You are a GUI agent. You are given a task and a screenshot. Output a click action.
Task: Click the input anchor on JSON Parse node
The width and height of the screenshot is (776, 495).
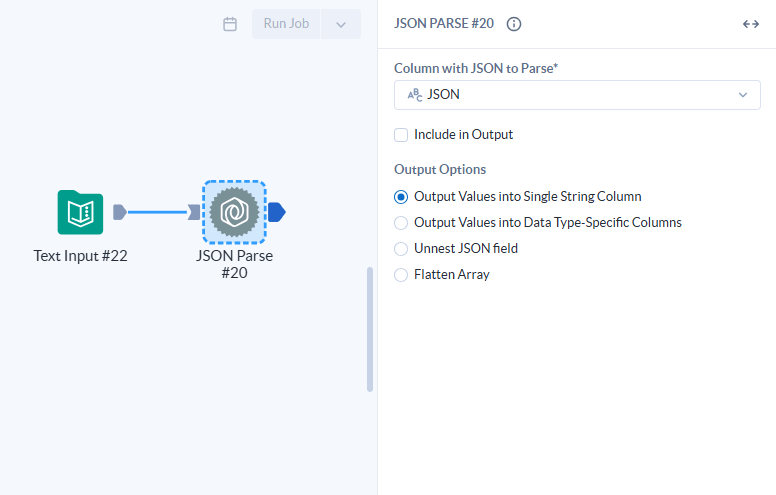point(194,212)
